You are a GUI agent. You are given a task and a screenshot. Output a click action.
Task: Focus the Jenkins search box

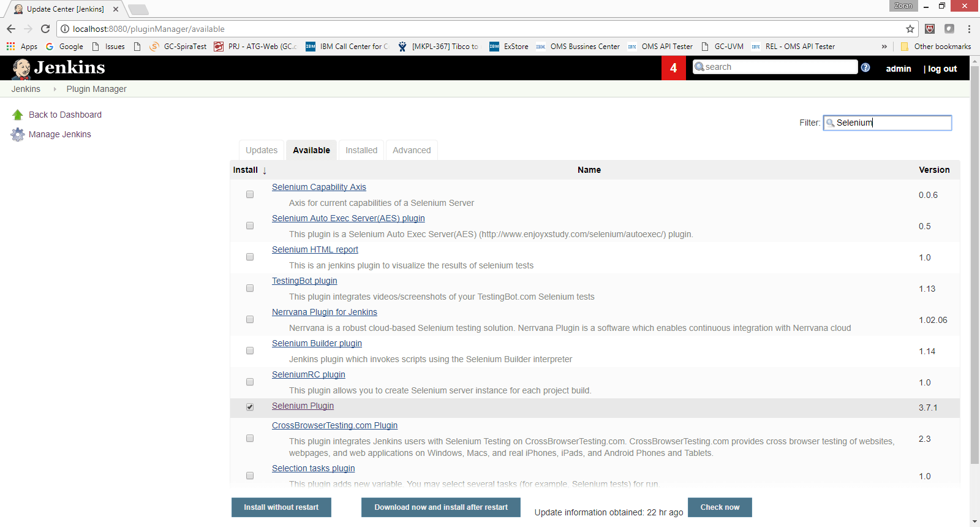775,67
